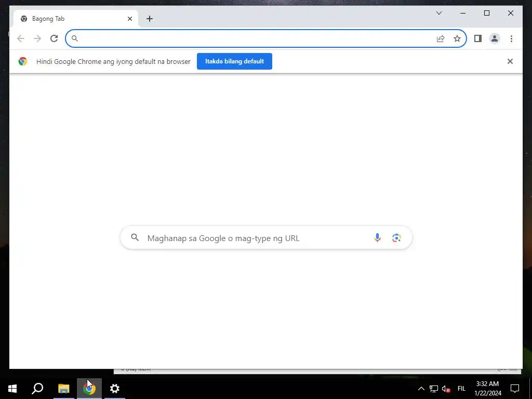Click Itakda bilang default button
Viewport: 532px width, 399px height.
234,61
